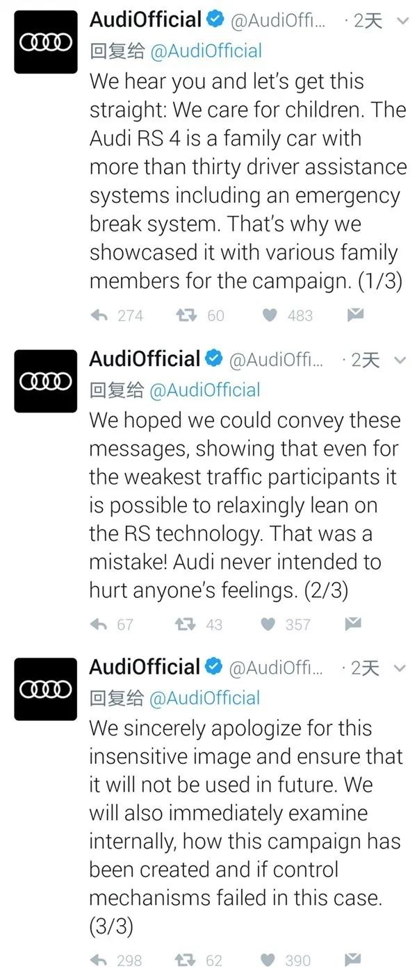Send the (3/3) tweet via message icon
The width and height of the screenshot is (417, 980).
click(354, 961)
